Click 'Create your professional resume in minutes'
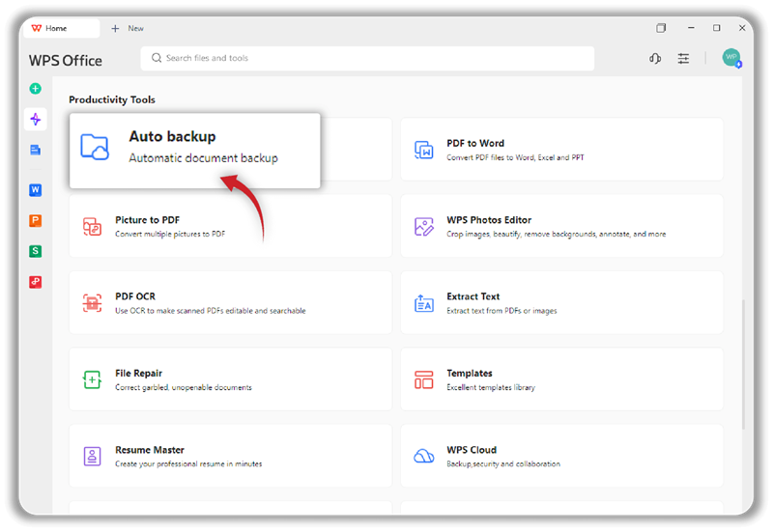The image size is (773, 532). (x=188, y=464)
